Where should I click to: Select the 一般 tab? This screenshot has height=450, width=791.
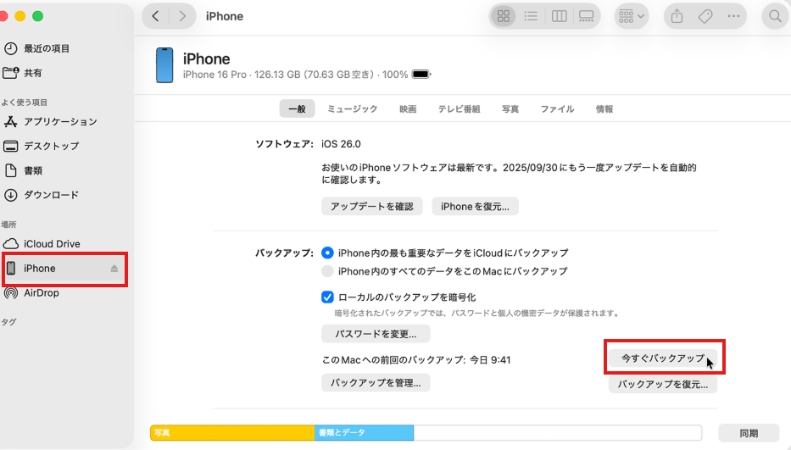(297, 109)
